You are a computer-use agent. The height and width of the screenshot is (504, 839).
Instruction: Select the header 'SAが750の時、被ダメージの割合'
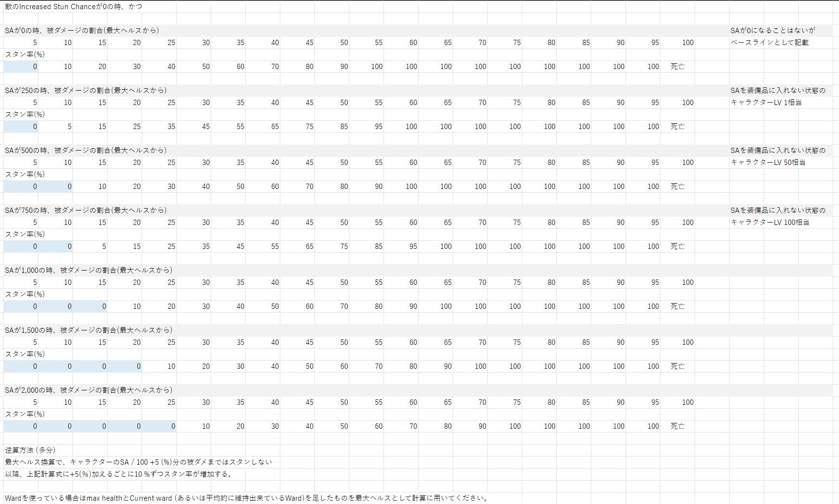pyautogui.click(x=86, y=210)
